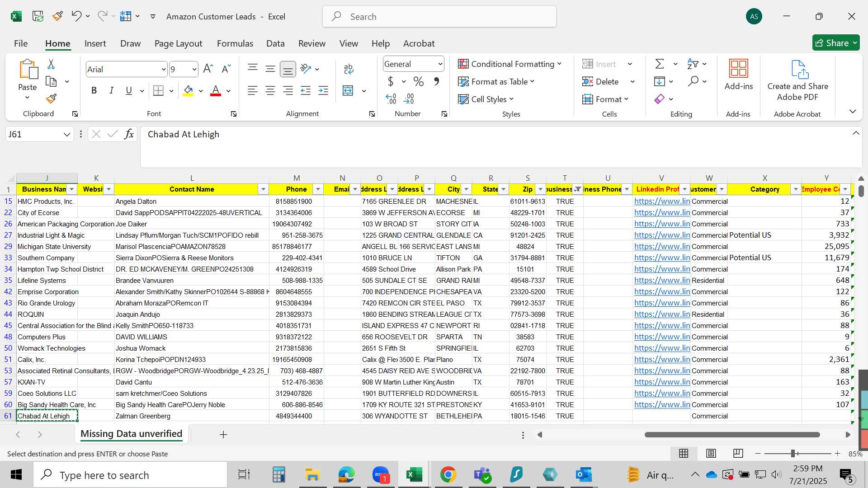Click the Save icon in title bar
This screenshot has width=868, height=488.
point(38,17)
